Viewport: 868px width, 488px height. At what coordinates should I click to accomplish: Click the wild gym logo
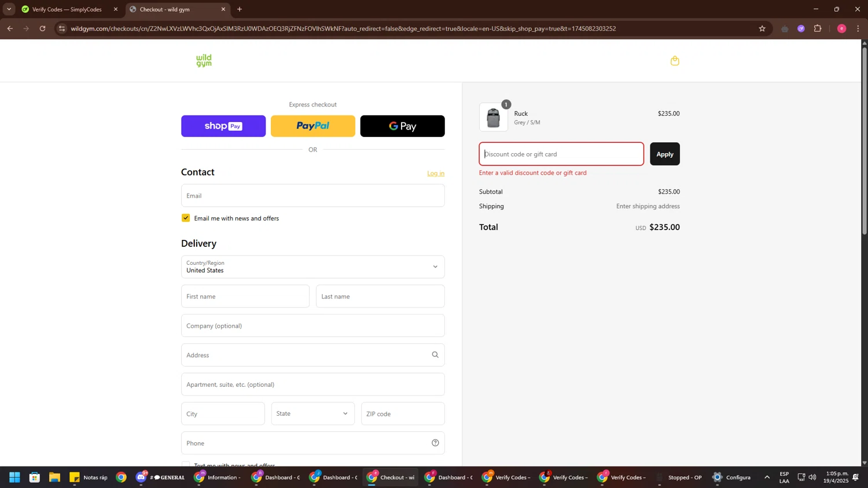(204, 61)
